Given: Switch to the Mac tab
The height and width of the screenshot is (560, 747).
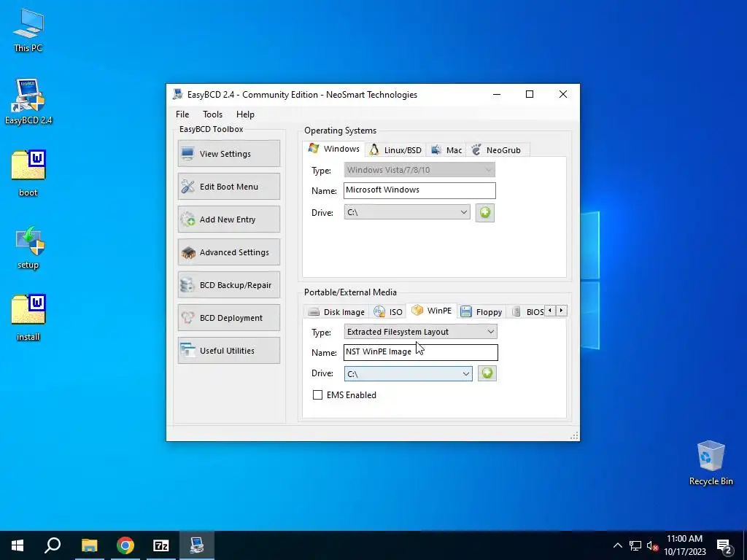Looking at the screenshot, I should [x=446, y=150].
